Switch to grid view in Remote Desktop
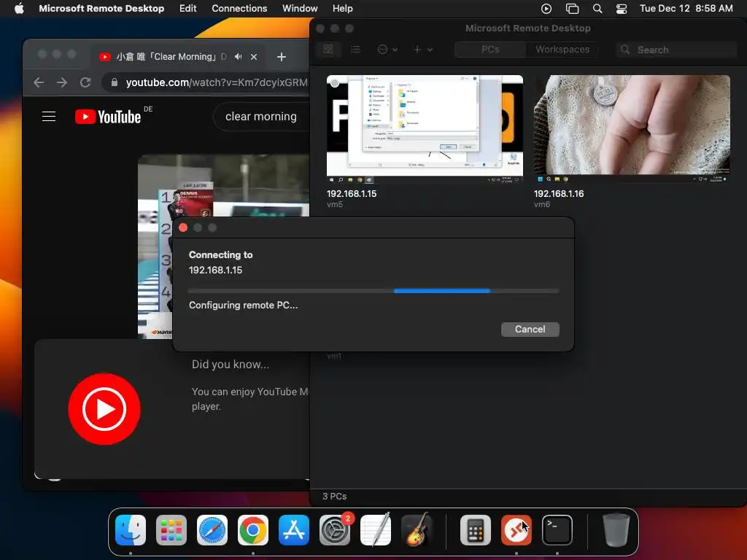The width and height of the screenshot is (747, 560). click(328, 49)
